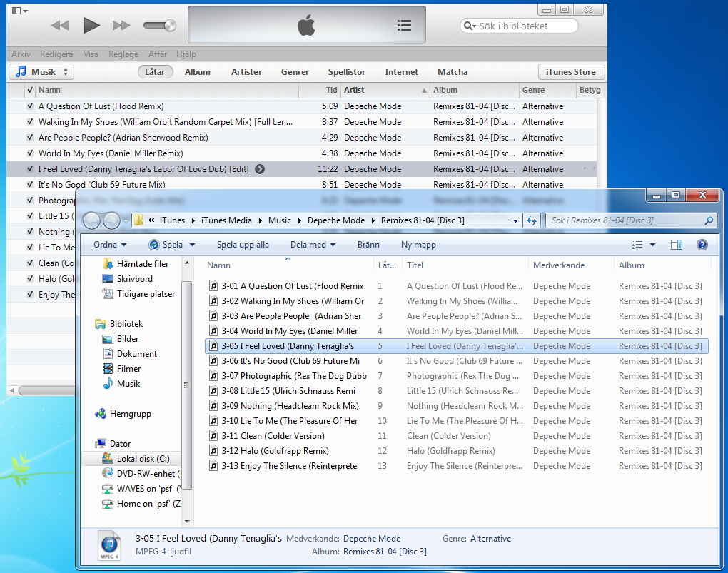The height and width of the screenshot is (573, 728).
Task: Uncheck the 'I Feel Loved' song checkbox in iTunes
Action: point(30,169)
